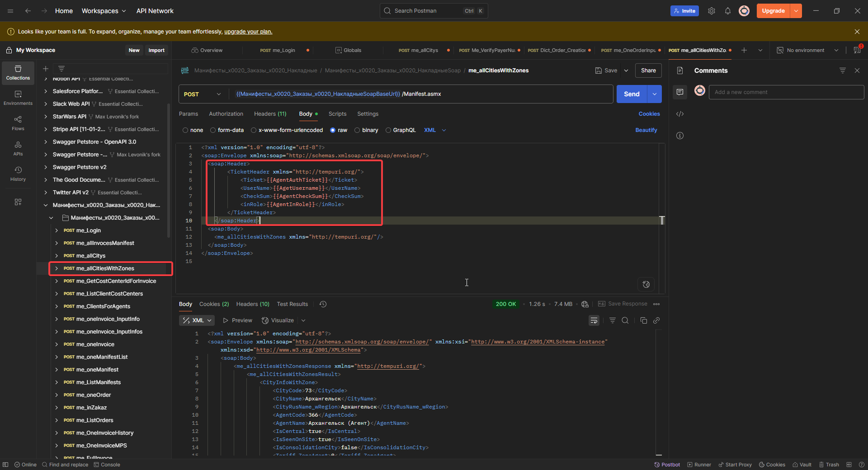The height and width of the screenshot is (470, 868).
Task: Click the Send button
Action: click(x=632, y=94)
